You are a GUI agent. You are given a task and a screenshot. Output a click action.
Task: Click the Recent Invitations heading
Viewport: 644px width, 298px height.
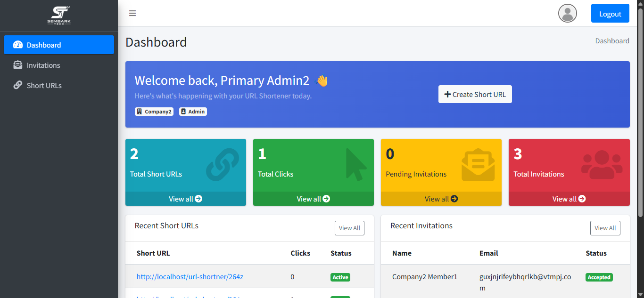[x=421, y=226]
